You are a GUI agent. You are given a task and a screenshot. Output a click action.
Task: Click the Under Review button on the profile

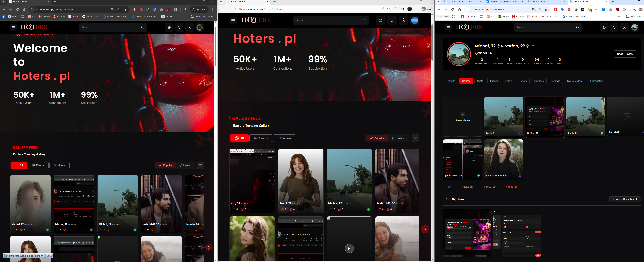[625, 54]
